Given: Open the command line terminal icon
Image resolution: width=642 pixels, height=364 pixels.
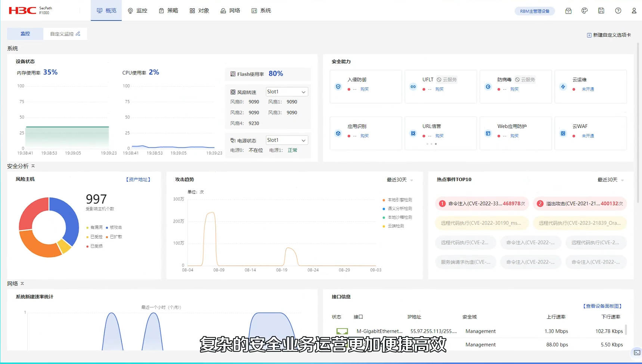Looking at the screenshot, I should point(637,352).
